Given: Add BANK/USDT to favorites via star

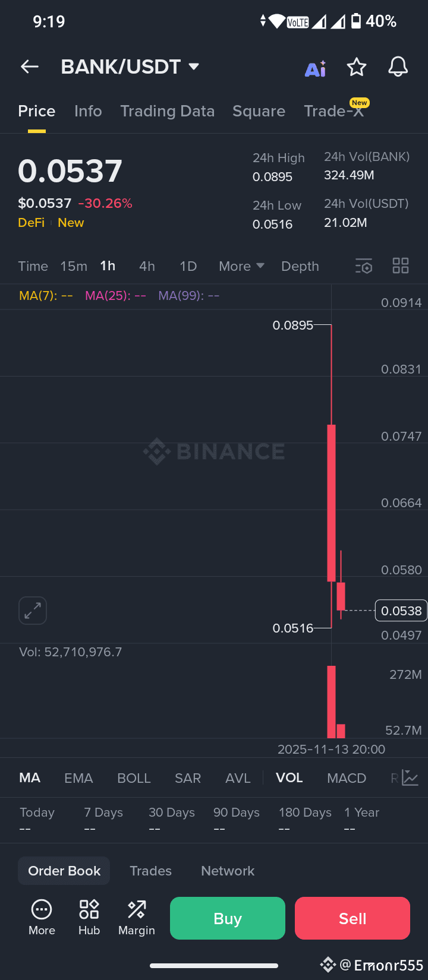Looking at the screenshot, I should (x=357, y=67).
